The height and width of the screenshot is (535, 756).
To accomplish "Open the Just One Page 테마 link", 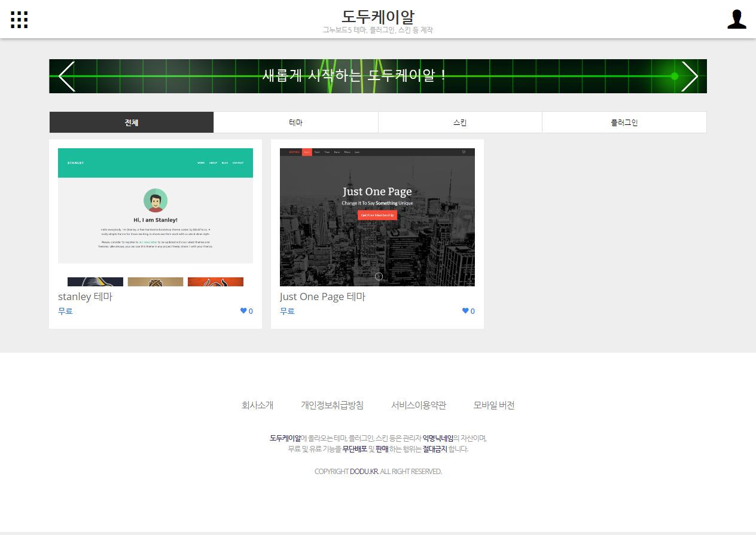I will click(x=322, y=296).
